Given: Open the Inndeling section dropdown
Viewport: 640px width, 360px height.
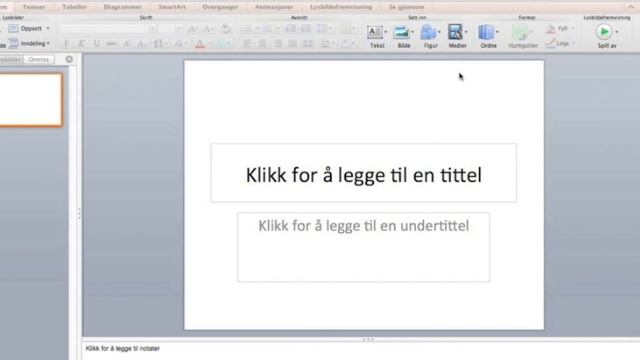Looking at the screenshot, I should coord(29,43).
